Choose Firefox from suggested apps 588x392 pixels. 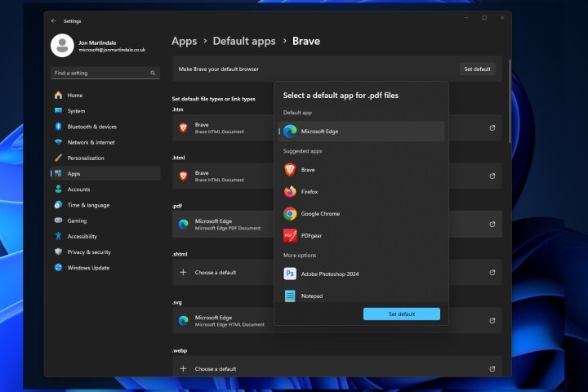(x=362, y=192)
